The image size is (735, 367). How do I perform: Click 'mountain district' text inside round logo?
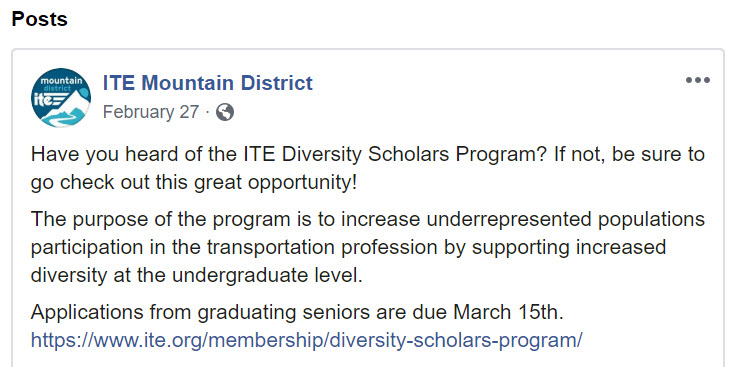coord(61,83)
